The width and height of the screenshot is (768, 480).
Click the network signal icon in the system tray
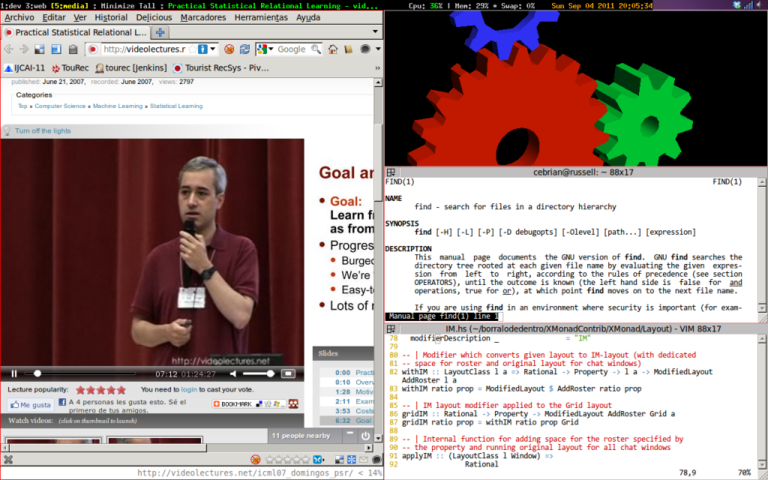(748, 5)
